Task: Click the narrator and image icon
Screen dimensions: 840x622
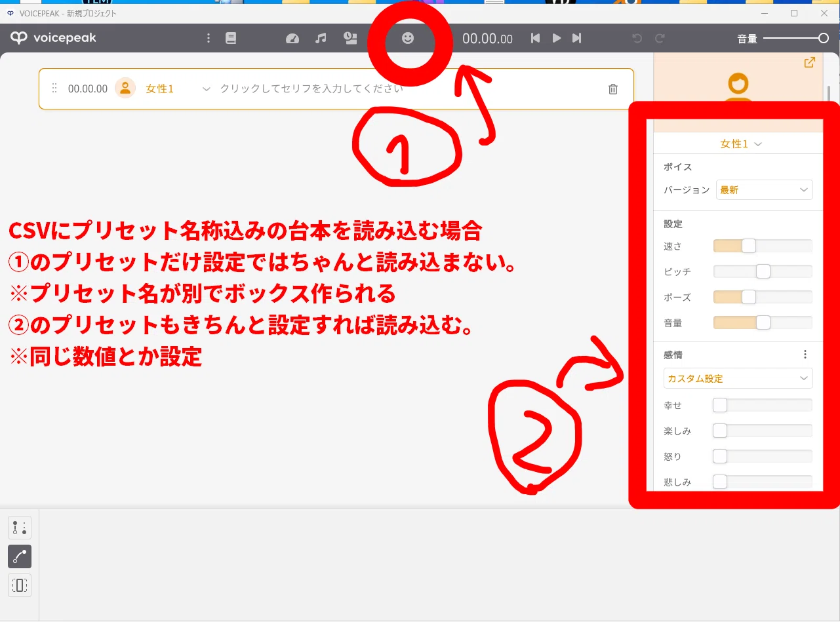Action: (x=351, y=38)
